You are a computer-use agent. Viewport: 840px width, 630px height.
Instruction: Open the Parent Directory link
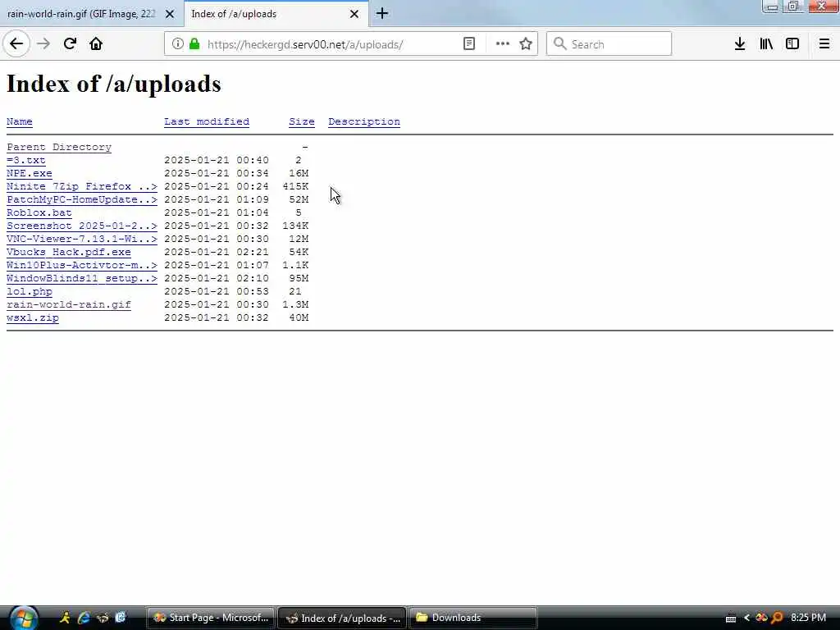(x=59, y=148)
